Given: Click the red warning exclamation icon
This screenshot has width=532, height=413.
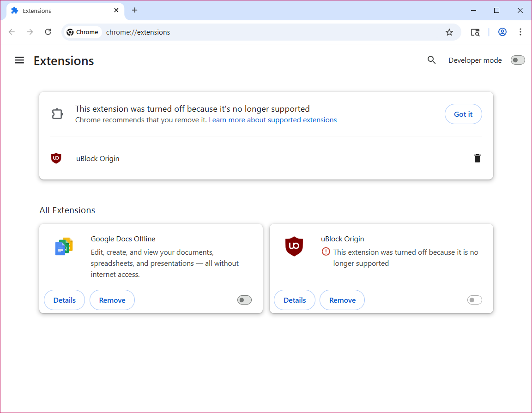Looking at the screenshot, I should 326,251.
